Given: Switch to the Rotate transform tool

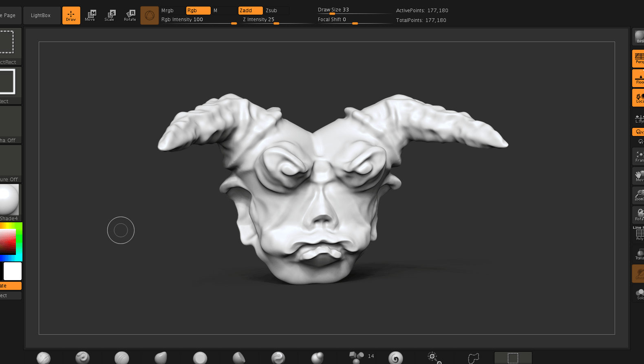Looking at the screenshot, I should 130,15.
